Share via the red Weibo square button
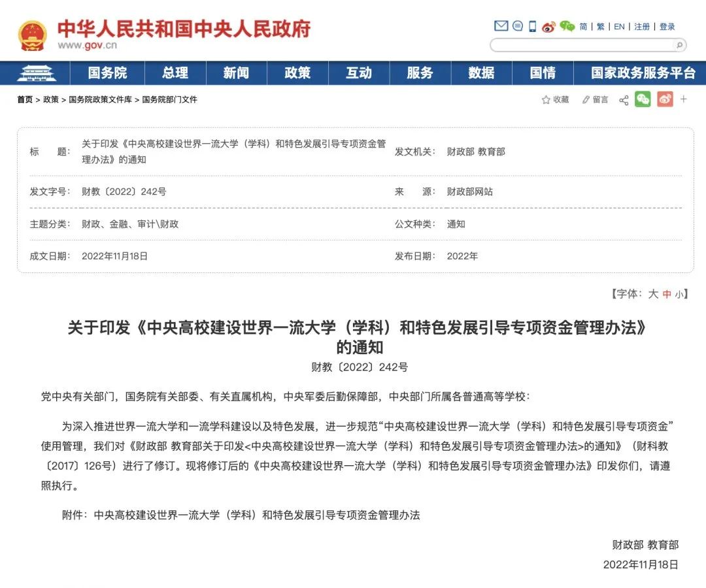The image size is (706, 588). (665, 99)
